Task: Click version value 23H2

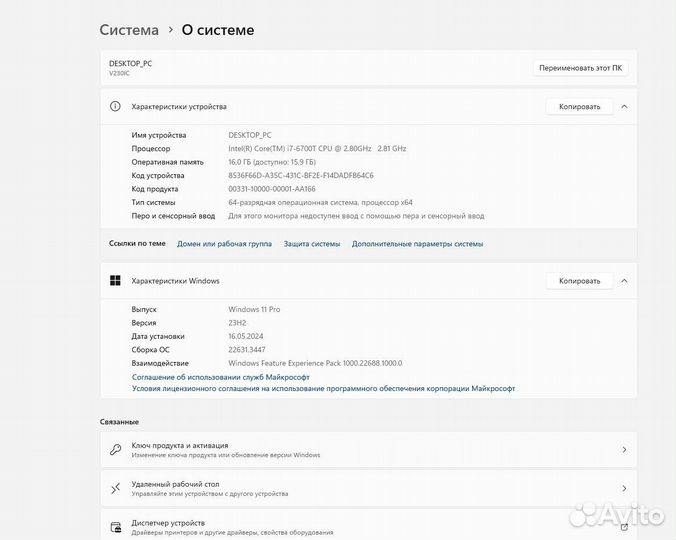Action: click(x=237, y=322)
